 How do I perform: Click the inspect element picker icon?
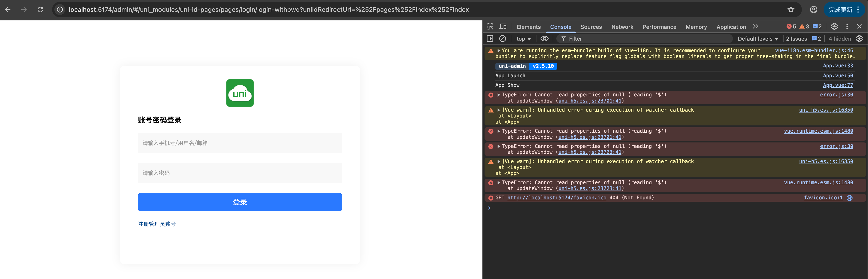click(x=490, y=27)
